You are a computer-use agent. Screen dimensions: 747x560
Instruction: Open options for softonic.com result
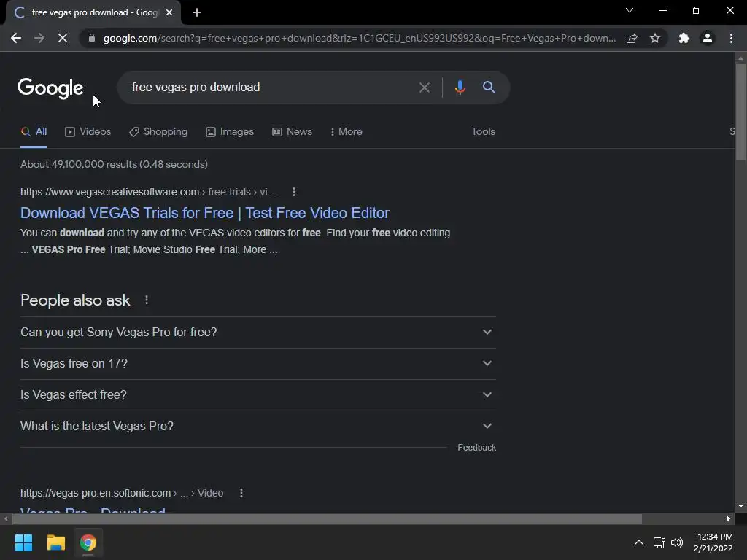pyautogui.click(x=241, y=493)
